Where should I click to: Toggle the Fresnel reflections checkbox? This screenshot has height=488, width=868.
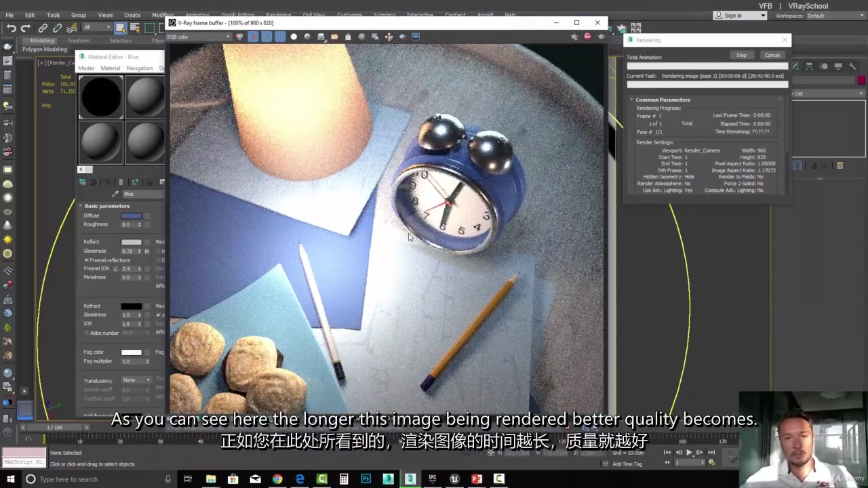click(x=86, y=260)
